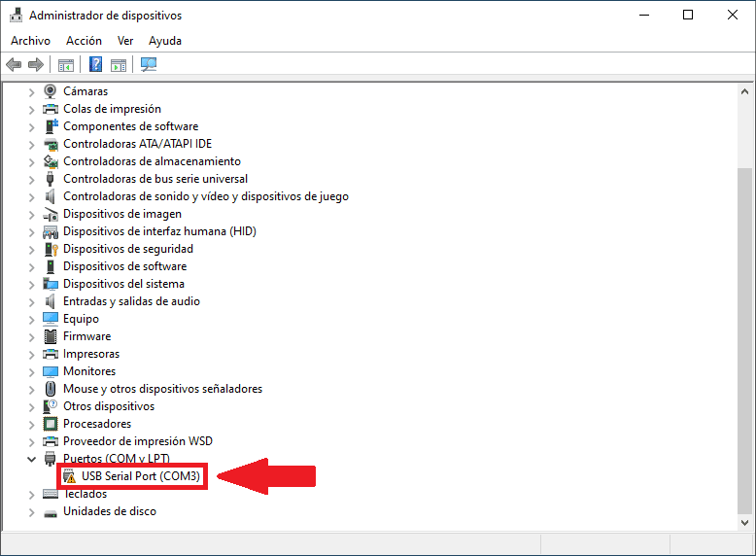Open the Ayuda menu
Viewport: 756px width, 556px height.
pyautogui.click(x=165, y=41)
